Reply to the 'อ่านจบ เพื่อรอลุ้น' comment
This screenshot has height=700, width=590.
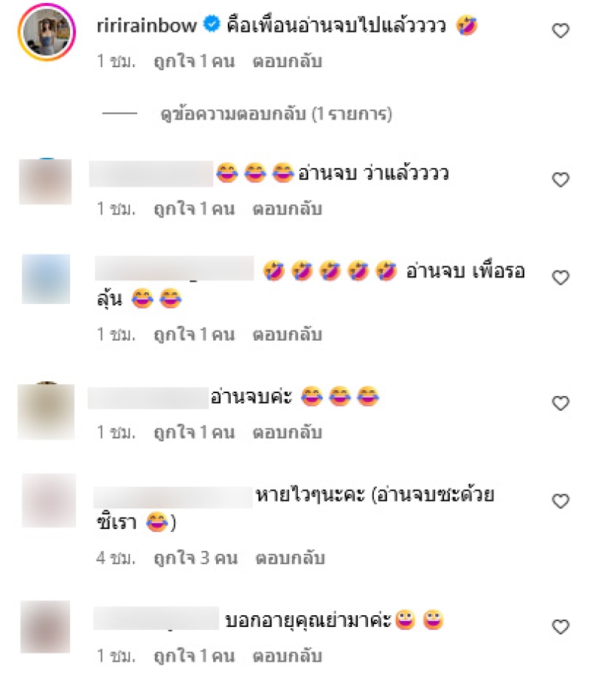coord(288,334)
